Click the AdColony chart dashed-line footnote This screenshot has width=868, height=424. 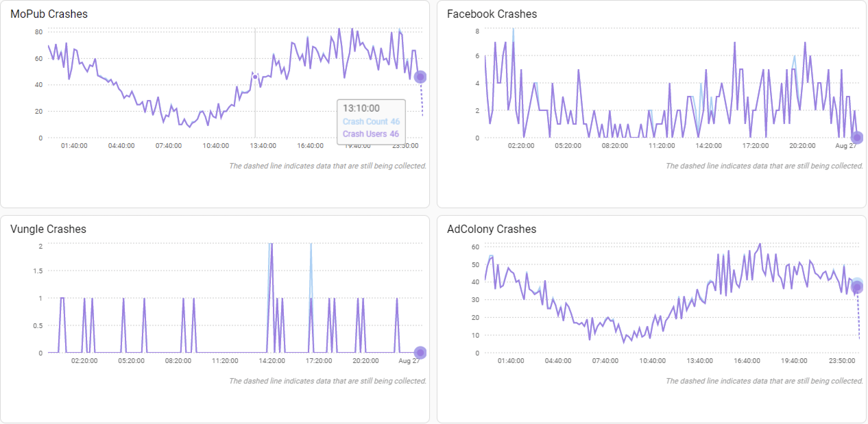(x=764, y=381)
